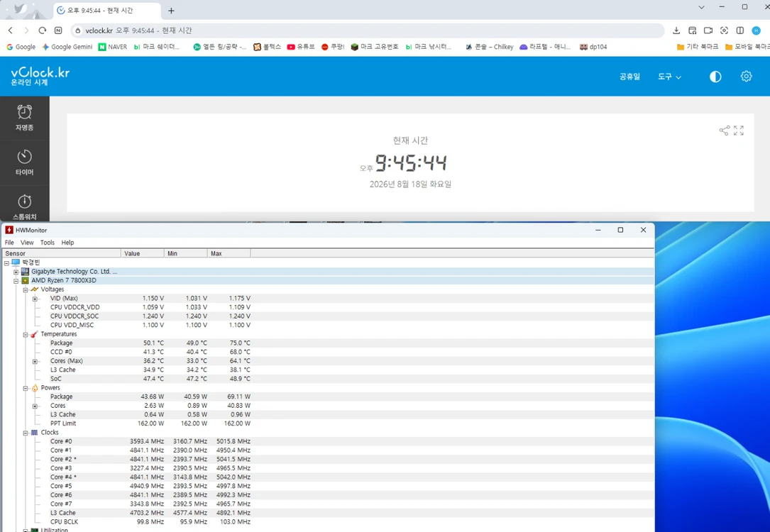Toggle vClock dark mode contrast icon
The image size is (770, 532).
[x=715, y=77]
